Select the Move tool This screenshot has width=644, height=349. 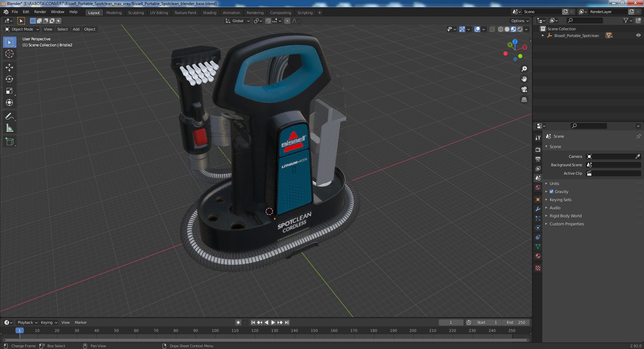click(x=9, y=68)
